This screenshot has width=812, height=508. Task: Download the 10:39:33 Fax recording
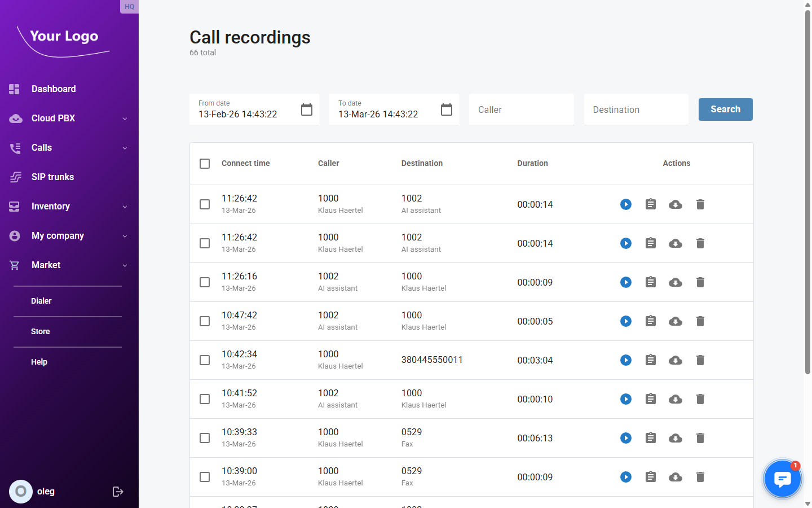(676, 438)
